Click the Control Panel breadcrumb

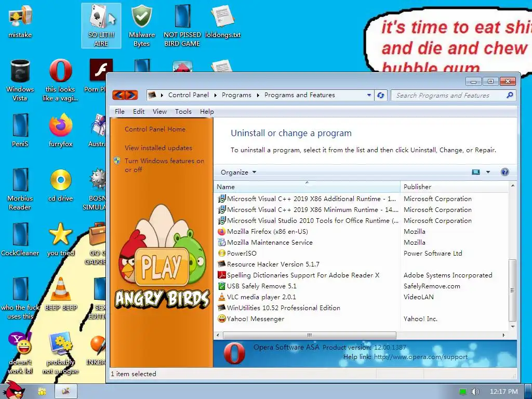coord(189,96)
